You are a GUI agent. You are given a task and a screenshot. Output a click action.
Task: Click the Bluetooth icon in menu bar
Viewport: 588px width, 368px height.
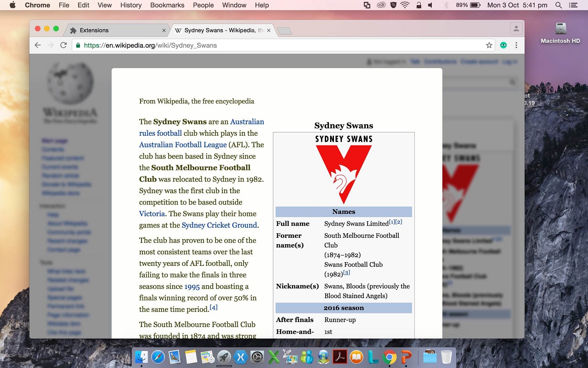[x=446, y=5]
